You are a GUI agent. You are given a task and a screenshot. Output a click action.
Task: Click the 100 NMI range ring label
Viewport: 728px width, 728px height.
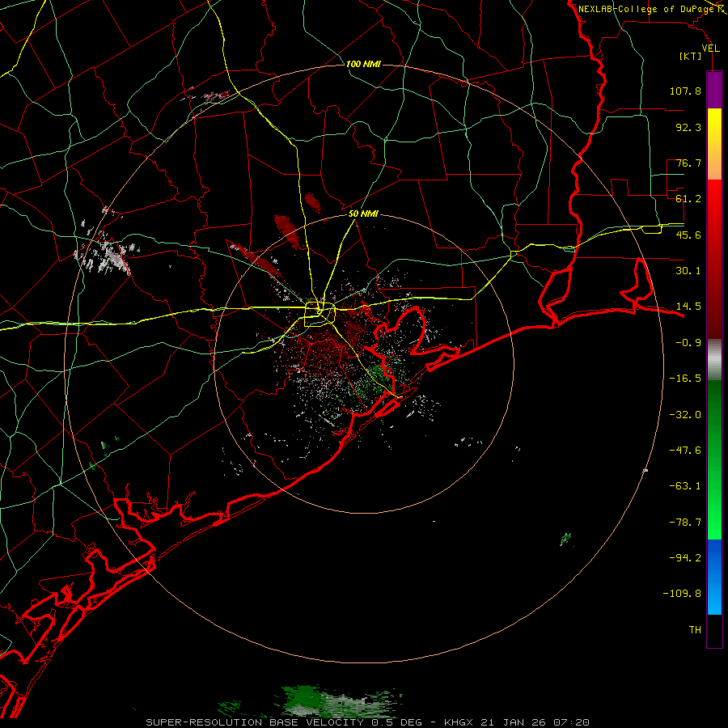pos(363,64)
